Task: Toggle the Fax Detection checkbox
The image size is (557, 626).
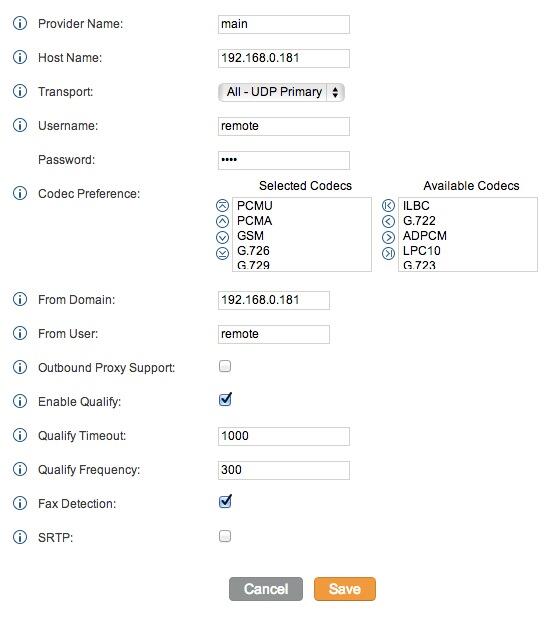Action: coord(225,501)
